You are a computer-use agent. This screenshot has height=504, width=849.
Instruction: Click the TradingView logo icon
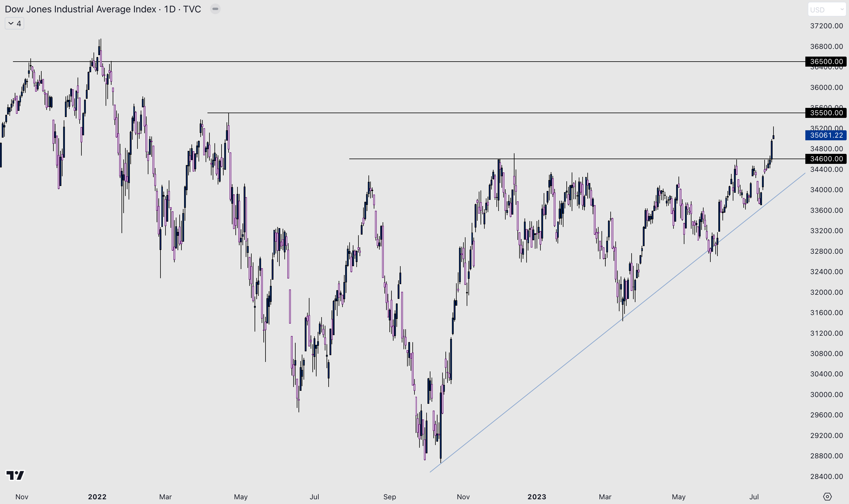(15, 475)
